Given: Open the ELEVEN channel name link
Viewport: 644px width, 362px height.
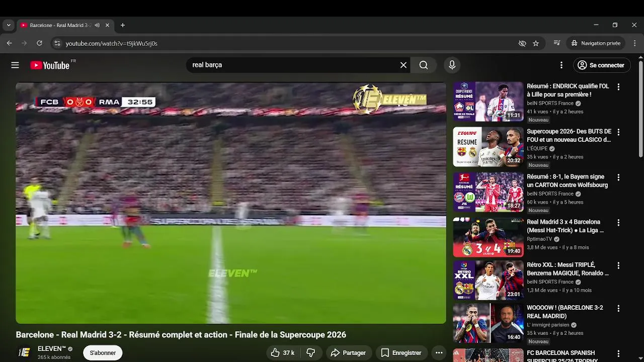Looking at the screenshot, I should [x=51, y=348].
